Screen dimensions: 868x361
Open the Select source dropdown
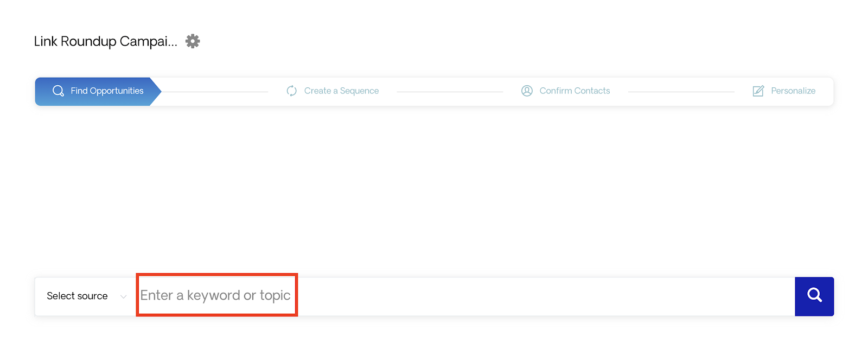86,296
